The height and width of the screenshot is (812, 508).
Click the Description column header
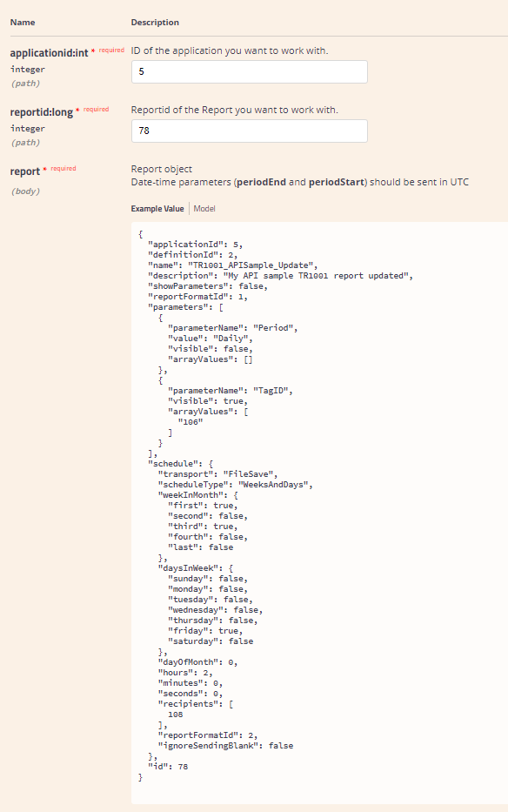point(155,23)
